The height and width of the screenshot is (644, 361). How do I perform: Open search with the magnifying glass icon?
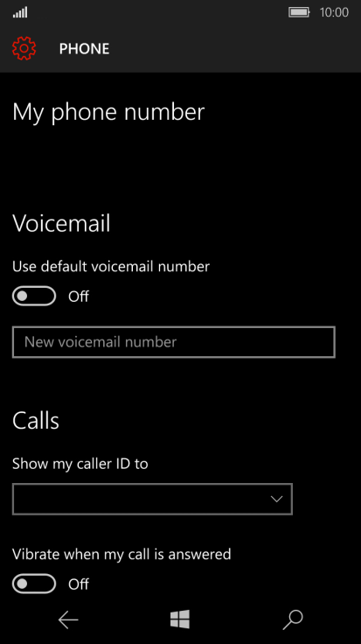293,619
